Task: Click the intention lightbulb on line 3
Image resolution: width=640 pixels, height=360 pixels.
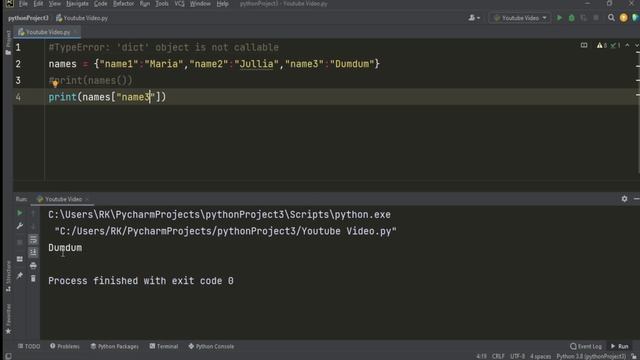Action: point(55,84)
